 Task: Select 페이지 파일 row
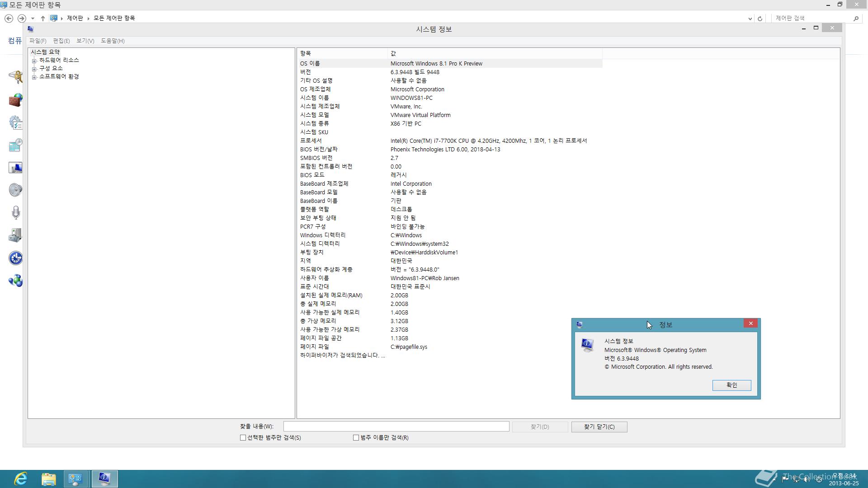[450, 347]
